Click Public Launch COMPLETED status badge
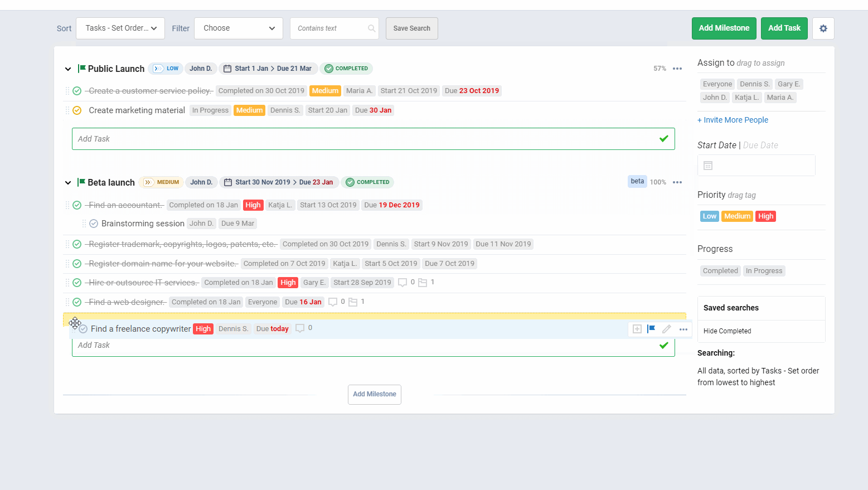868x490 pixels. point(346,69)
